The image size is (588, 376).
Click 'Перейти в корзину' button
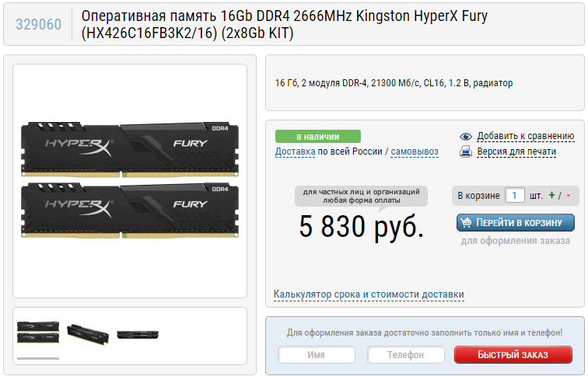pyautogui.click(x=515, y=223)
